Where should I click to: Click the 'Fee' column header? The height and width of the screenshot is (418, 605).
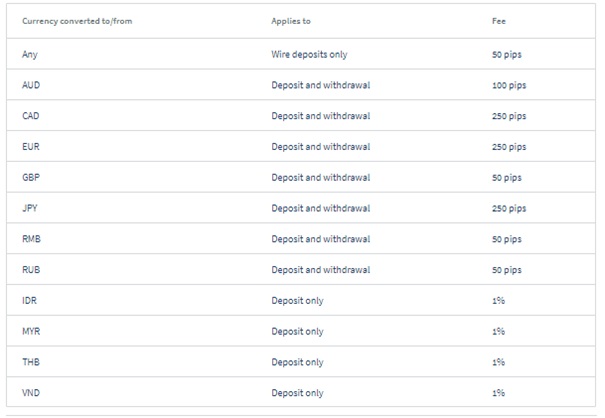pyautogui.click(x=499, y=21)
